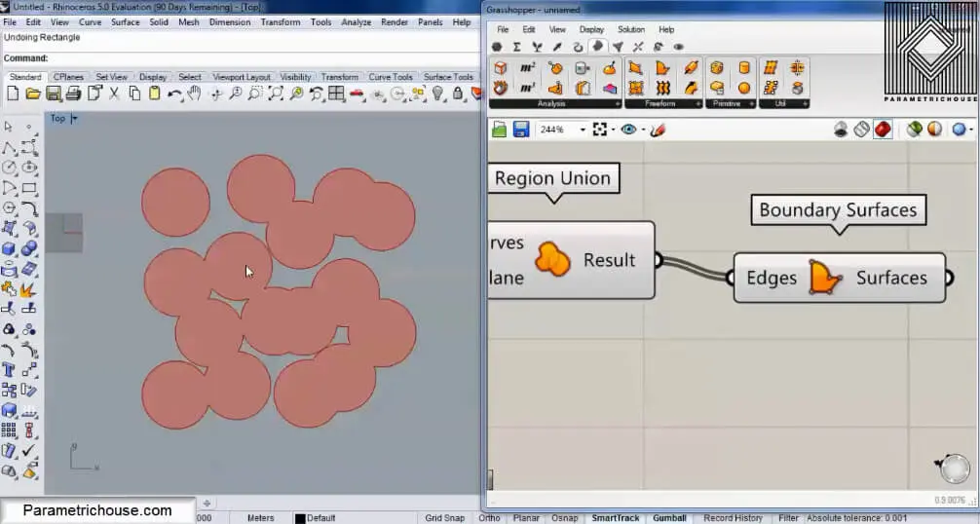Toggle Grasshopper shaded preview red icon

883,130
